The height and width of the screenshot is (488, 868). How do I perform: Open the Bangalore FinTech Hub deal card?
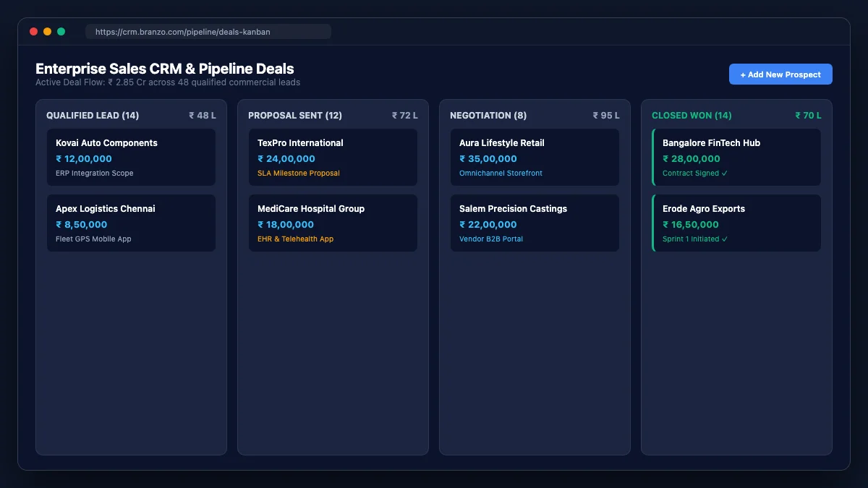736,158
